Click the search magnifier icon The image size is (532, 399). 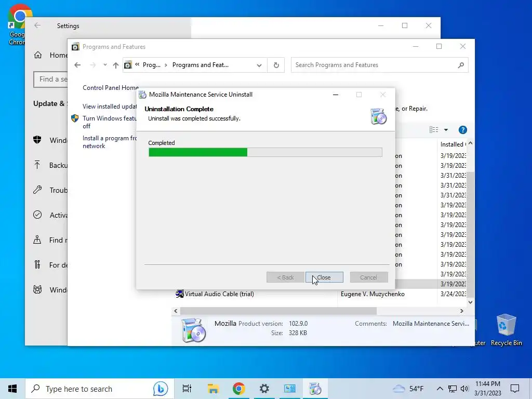coord(461,65)
